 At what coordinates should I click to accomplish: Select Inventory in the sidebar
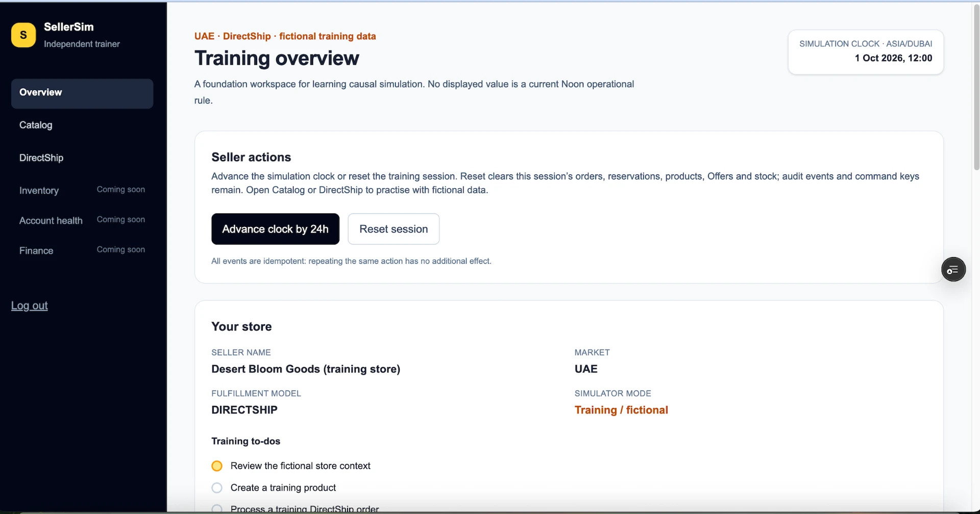coord(39,190)
